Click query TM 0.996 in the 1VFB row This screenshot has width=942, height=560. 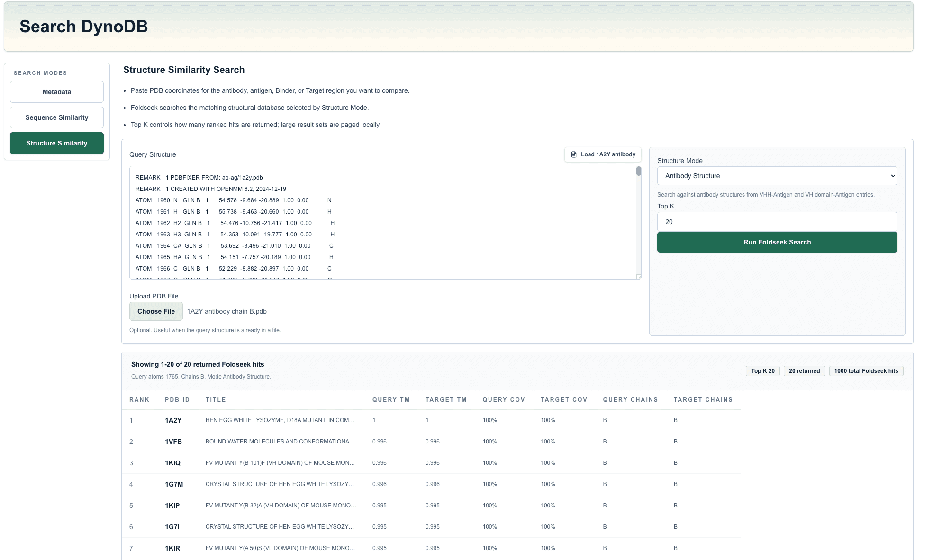click(x=380, y=442)
